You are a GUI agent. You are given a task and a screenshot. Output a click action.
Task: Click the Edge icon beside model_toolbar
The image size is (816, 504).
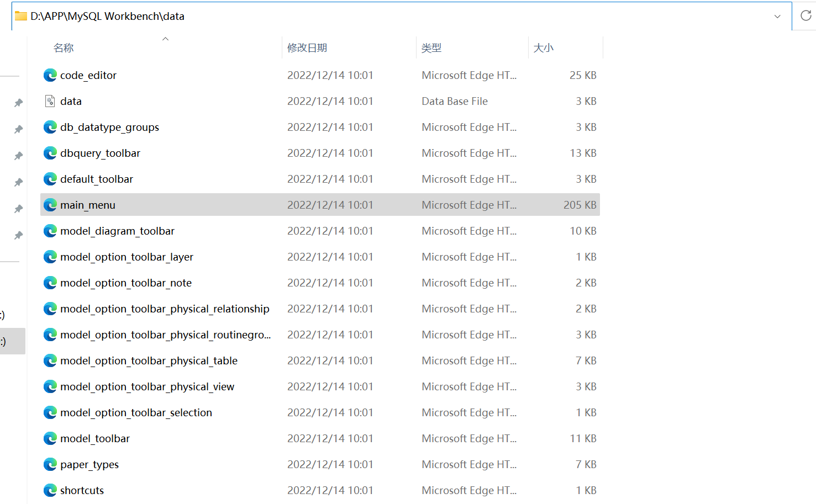point(50,438)
